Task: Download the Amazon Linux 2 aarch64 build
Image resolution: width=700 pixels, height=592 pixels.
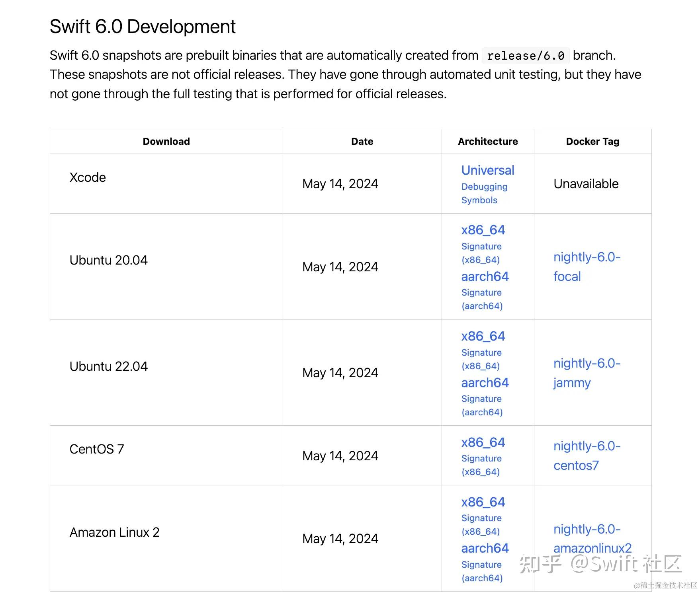Action: point(485,548)
